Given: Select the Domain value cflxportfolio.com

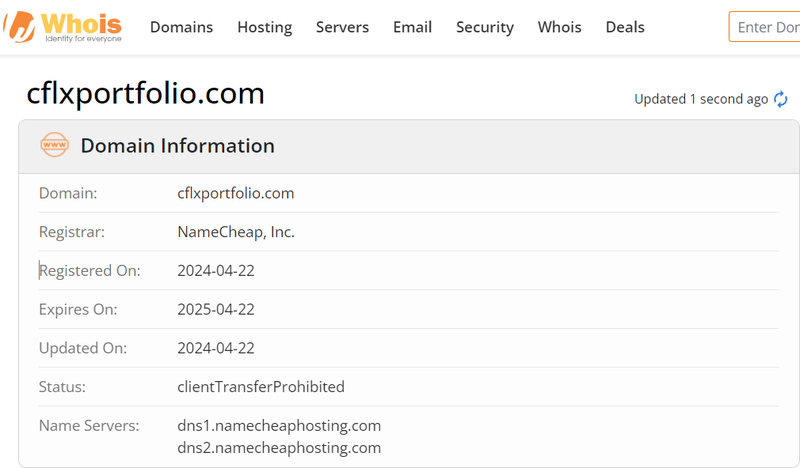Looking at the screenshot, I should click(x=236, y=193).
